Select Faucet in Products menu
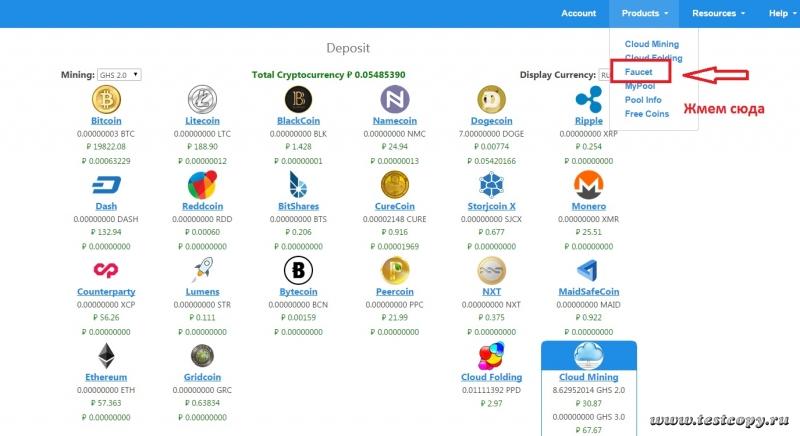 coord(638,72)
